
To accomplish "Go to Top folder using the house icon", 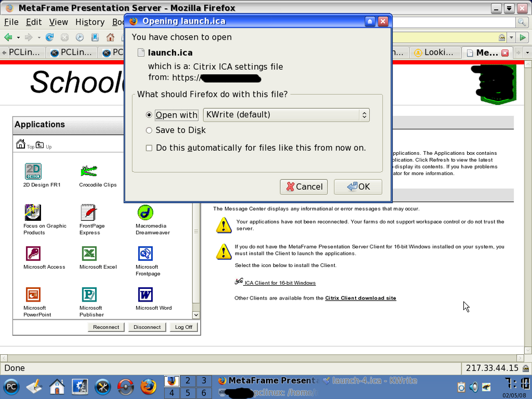I will 21,144.
